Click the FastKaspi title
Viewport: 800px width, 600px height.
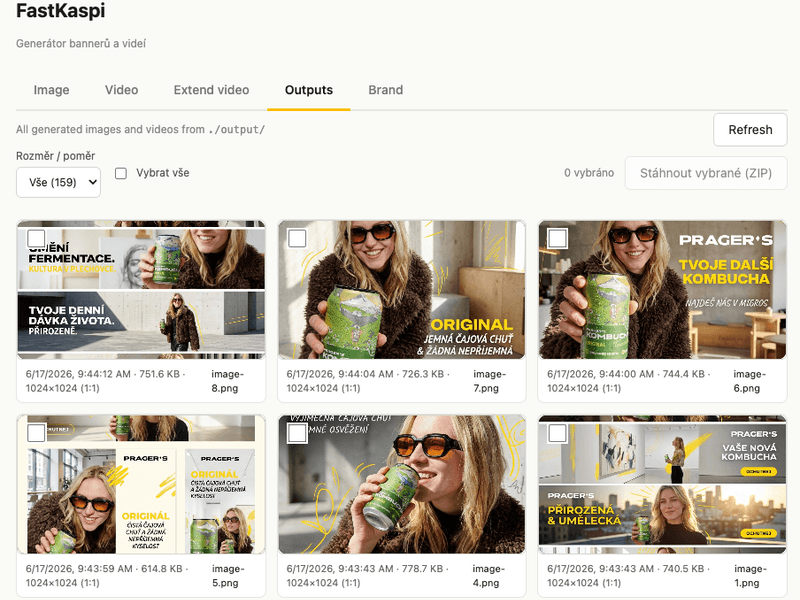[x=61, y=11]
